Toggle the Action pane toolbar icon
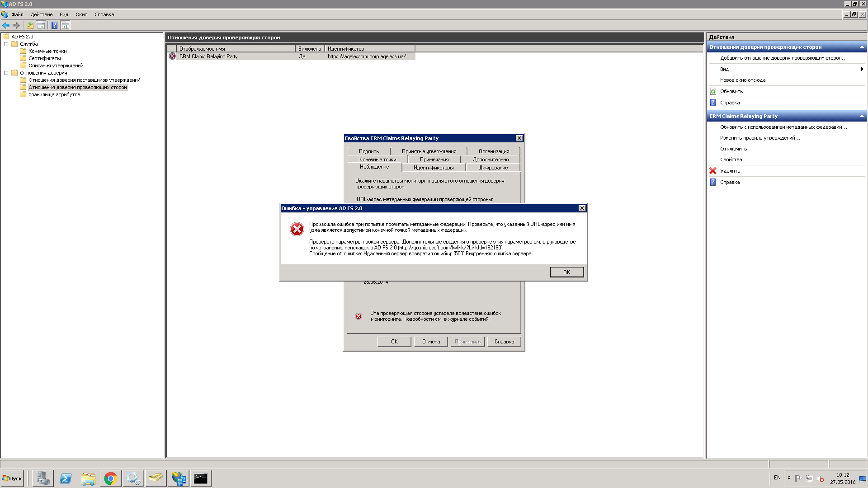The width and height of the screenshot is (868, 488). 66,26
